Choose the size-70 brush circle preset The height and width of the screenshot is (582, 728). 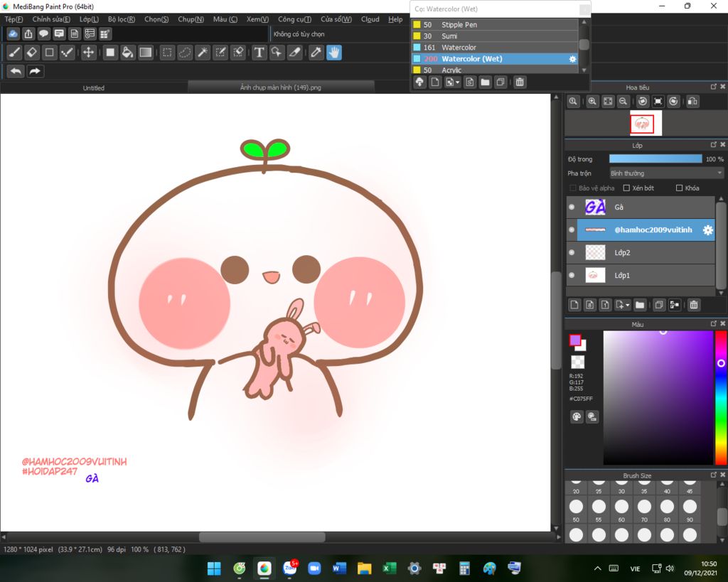[x=644, y=507]
